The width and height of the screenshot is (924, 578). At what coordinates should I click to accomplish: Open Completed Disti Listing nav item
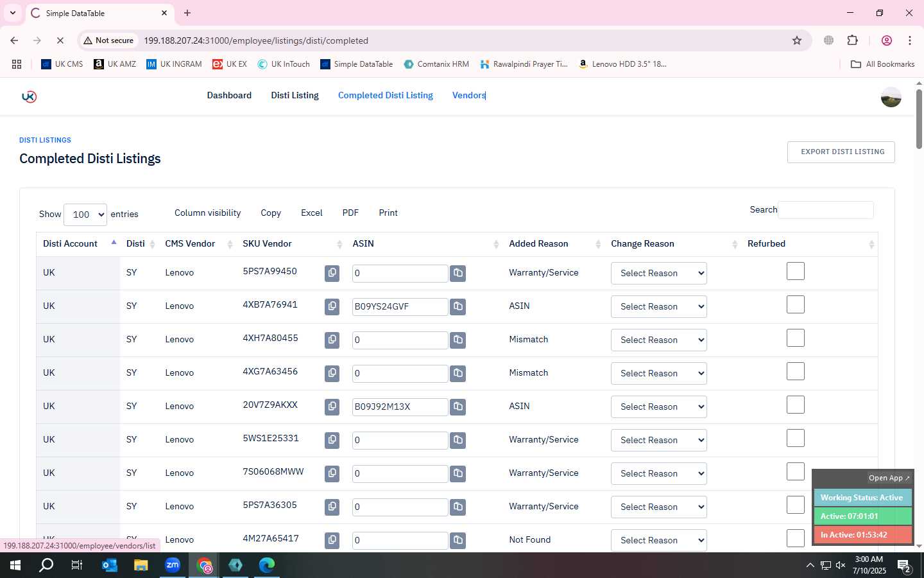coord(386,95)
